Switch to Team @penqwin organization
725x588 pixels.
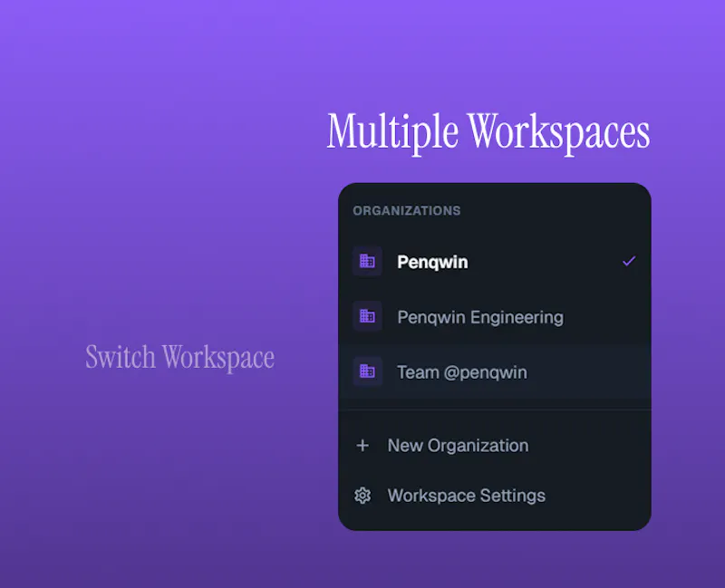(x=495, y=371)
